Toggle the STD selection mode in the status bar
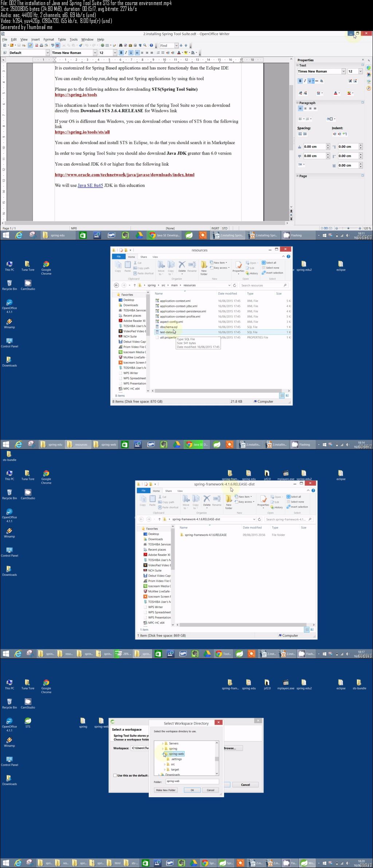This screenshot has height=868, width=373. click(225, 228)
